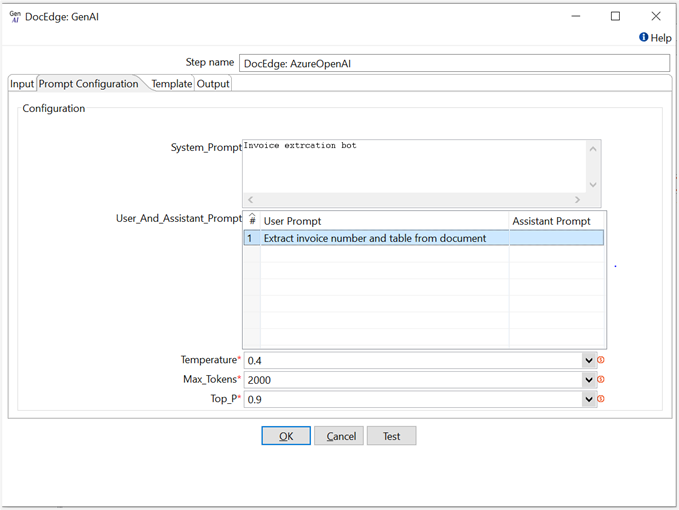Click System_Prompt horizontal scroll right arrow
This screenshot has width=679, height=510.
(x=577, y=200)
